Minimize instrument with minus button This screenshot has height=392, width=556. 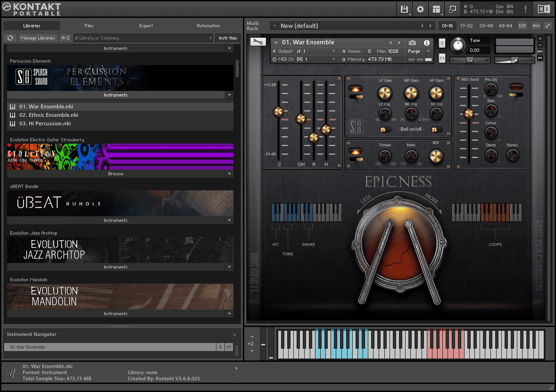pos(540,45)
